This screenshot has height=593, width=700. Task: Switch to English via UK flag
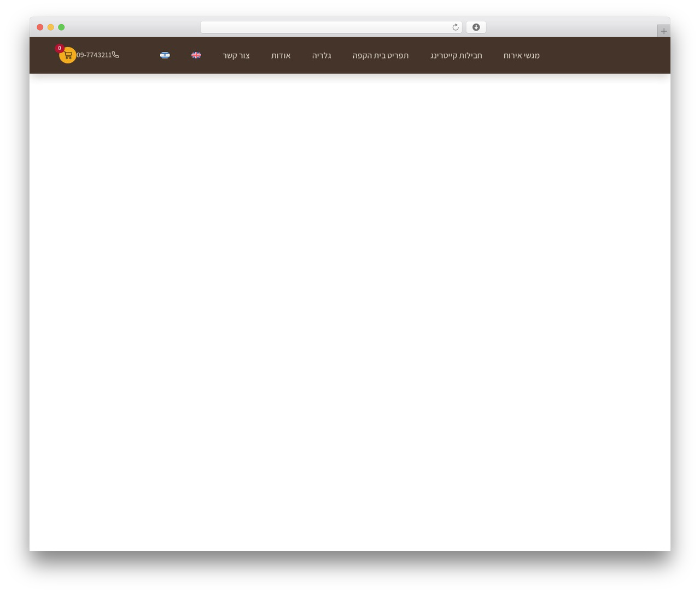196,55
